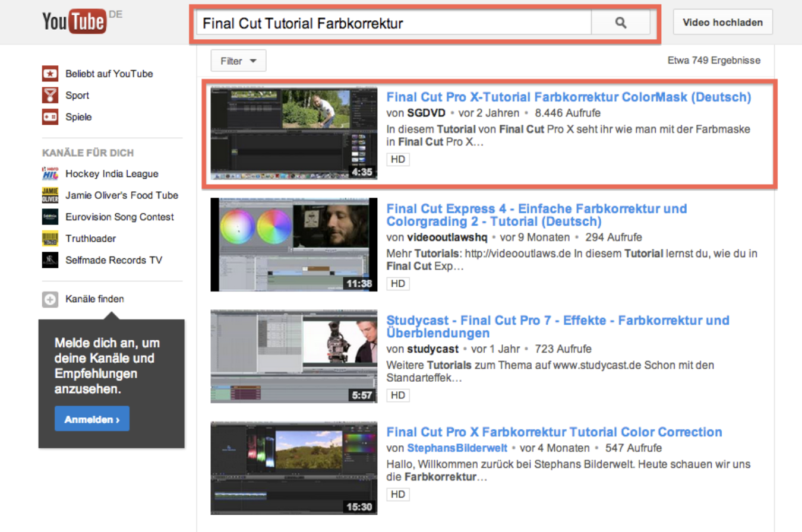Click the 5:57 video thumbnail
The image size is (802, 532).
(x=294, y=356)
